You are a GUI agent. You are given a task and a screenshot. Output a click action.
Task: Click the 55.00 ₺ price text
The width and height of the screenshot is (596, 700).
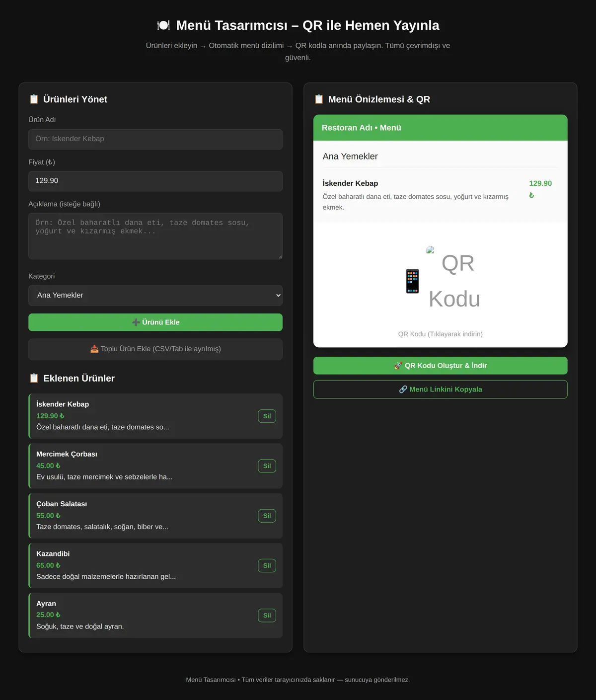[48, 516]
